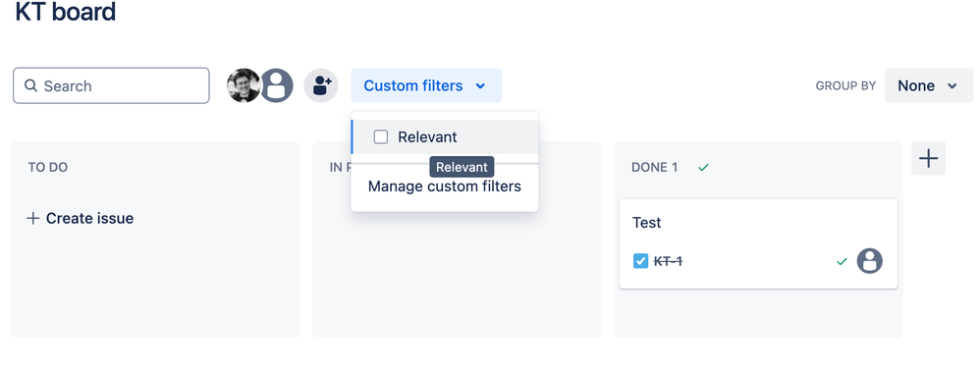Tick the Relevant filter checkbox
The width and height of the screenshot is (980, 371).
381,136
